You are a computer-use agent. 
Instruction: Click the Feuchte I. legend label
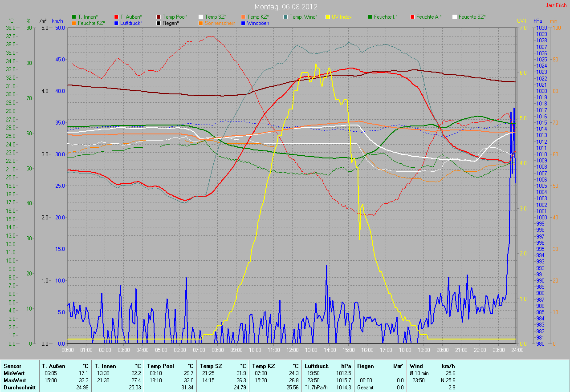point(386,17)
